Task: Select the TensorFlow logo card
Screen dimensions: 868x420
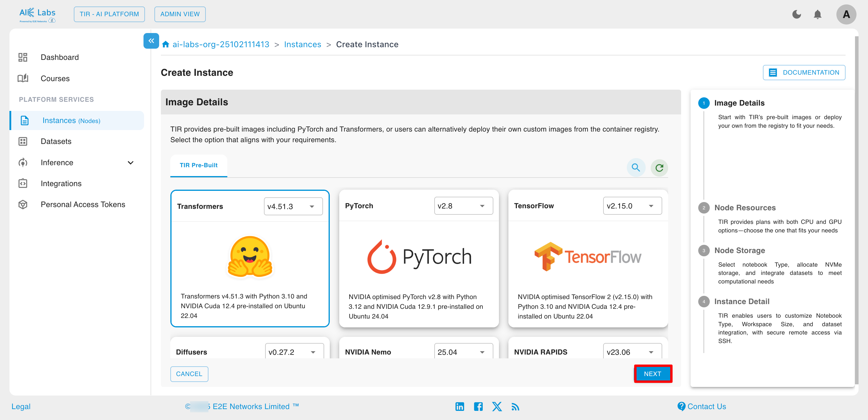Action: pyautogui.click(x=588, y=257)
